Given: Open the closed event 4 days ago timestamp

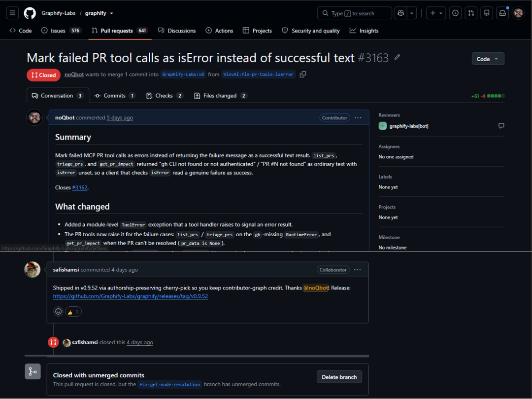Looking at the screenshot, I should pos(140,343).
